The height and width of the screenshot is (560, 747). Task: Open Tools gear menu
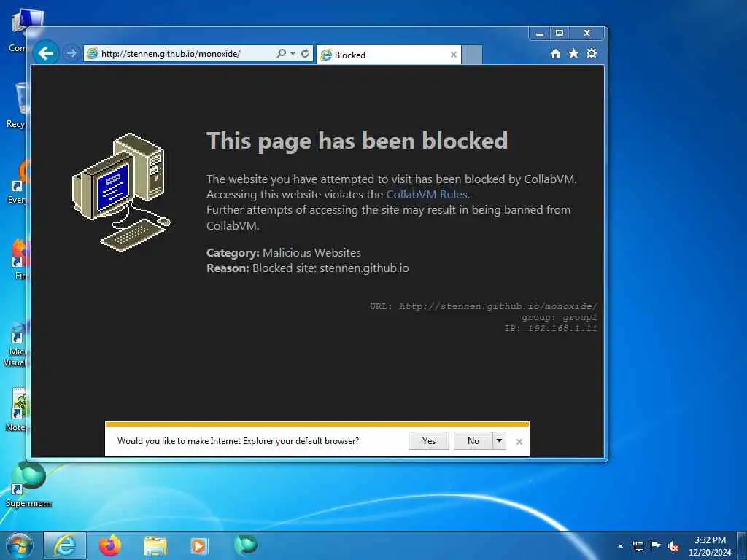592,53
